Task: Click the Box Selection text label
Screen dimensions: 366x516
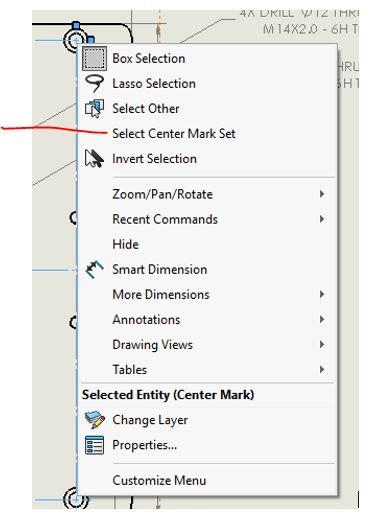Action: [x=149, y=59]
